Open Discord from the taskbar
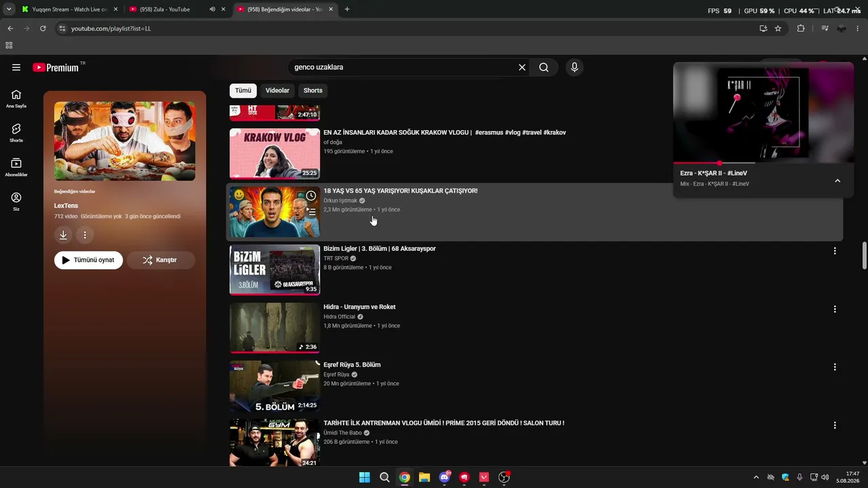 click(x=445, y=477)
